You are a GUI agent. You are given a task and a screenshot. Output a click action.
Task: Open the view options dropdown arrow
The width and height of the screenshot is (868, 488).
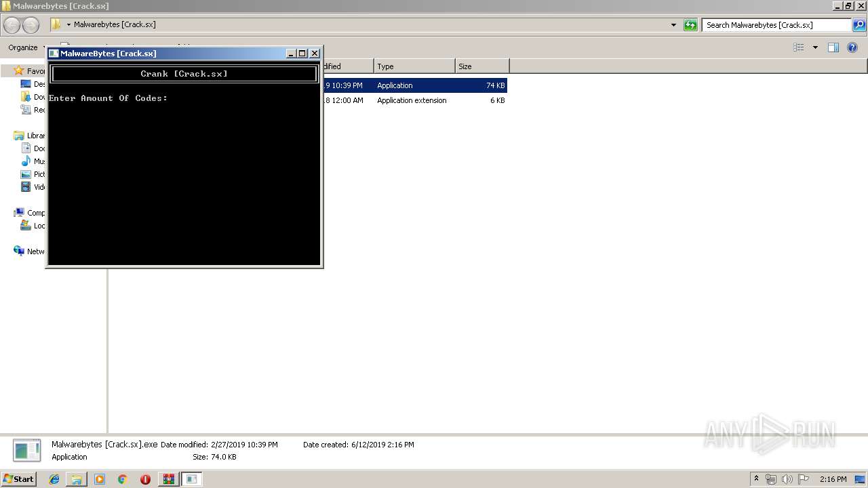815,47
